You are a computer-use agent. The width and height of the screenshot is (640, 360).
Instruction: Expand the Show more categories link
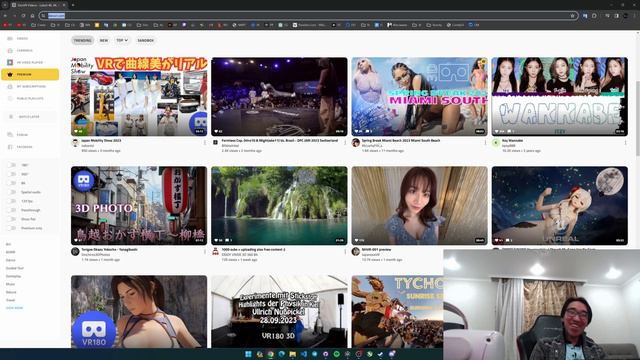[14, 308]
